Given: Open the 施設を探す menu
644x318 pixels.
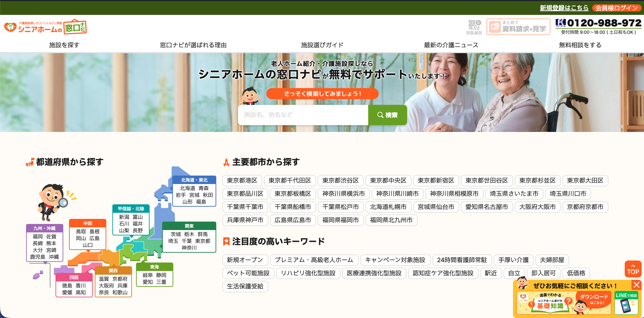Looking at the screenshot, I should [64, 45].
